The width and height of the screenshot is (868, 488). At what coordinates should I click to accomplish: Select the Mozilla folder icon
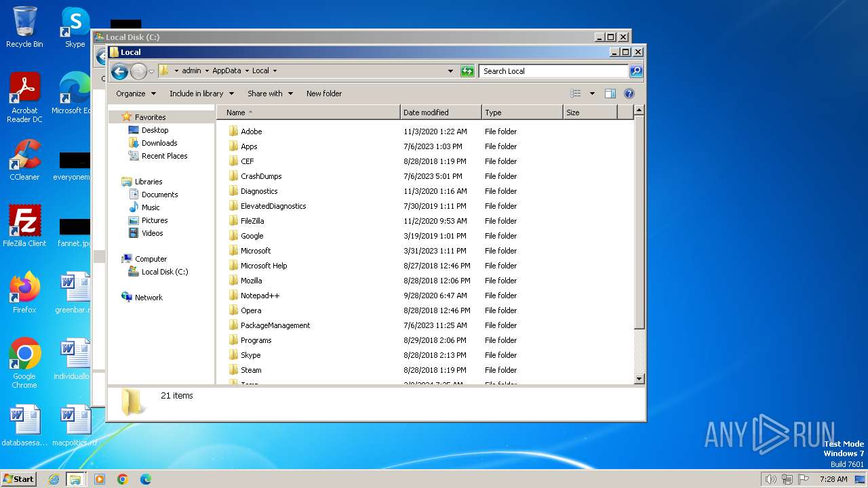click(233, 281)
